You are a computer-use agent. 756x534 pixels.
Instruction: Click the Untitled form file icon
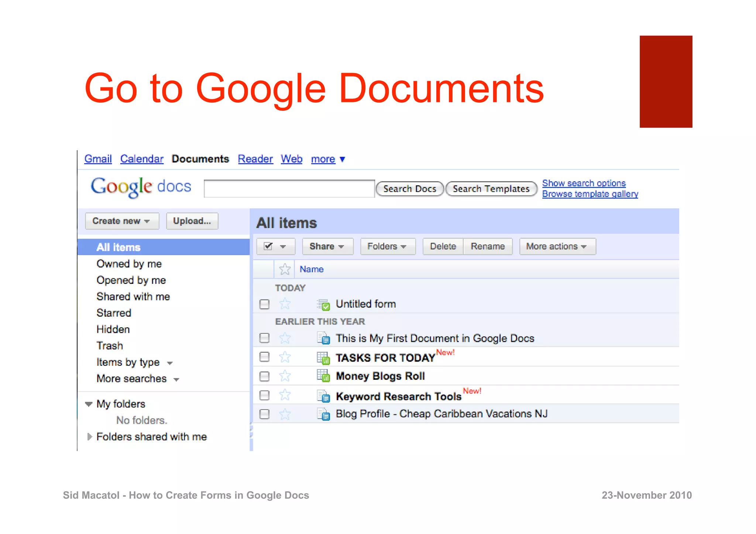click(323, 304)
